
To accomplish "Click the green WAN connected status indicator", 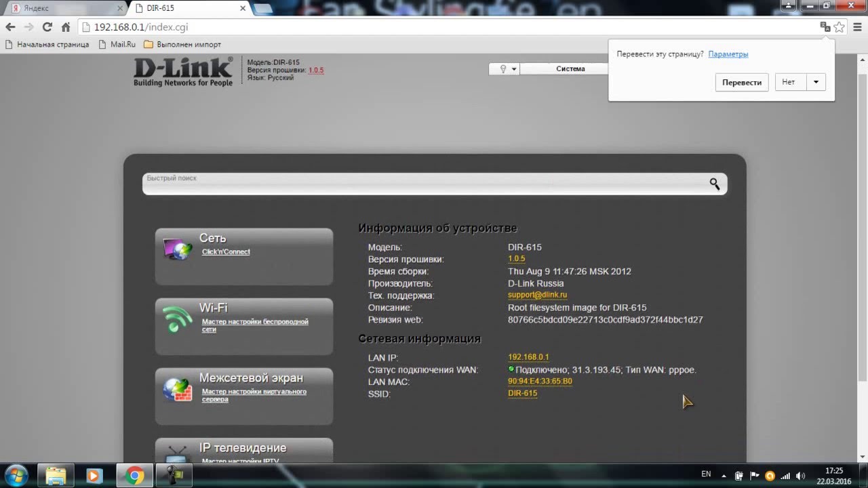I will [x=511, y=369].
